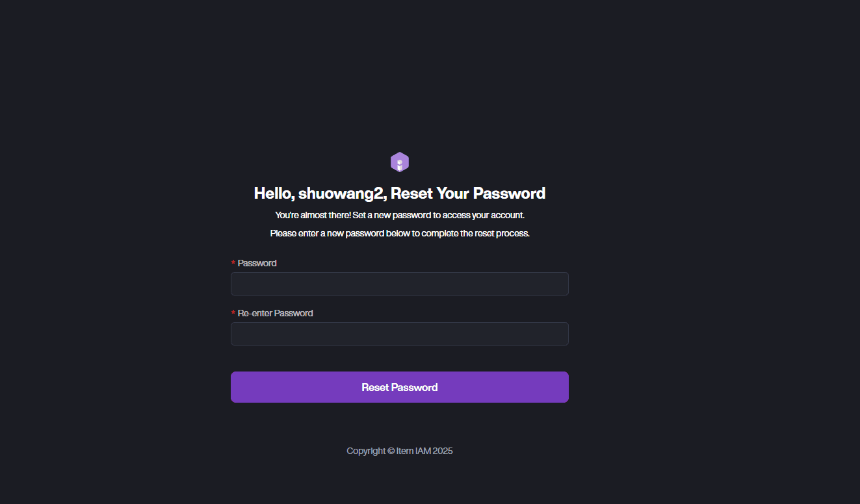Click "Reset Your Password" in the heading

468,194
